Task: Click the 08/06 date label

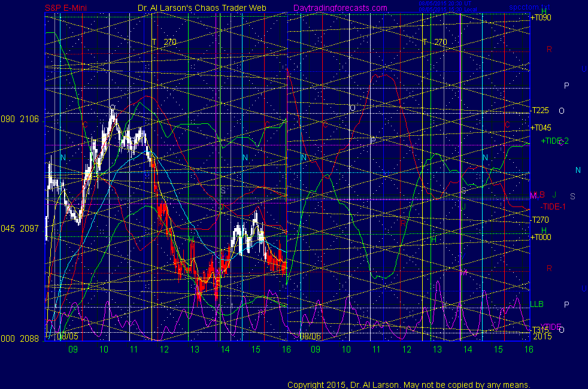Action: pos(311,336)
